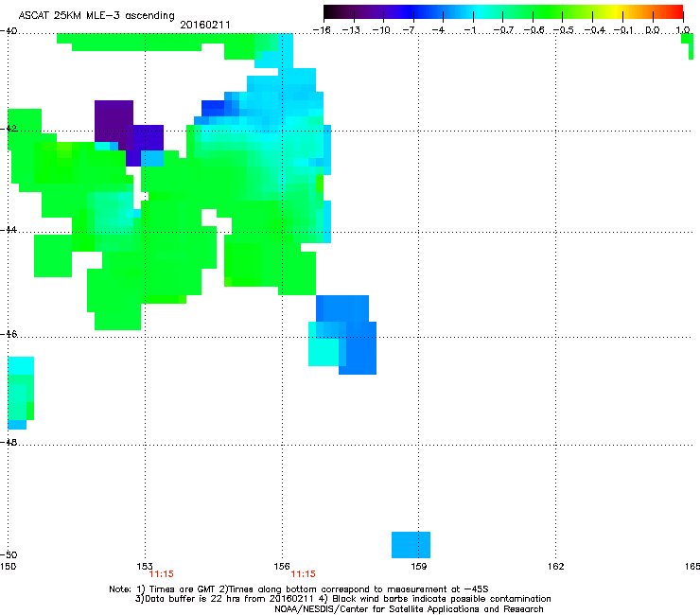700x615 pixels.
Task: Click the red 11:15 time under 156
Action: pos(303,574)
